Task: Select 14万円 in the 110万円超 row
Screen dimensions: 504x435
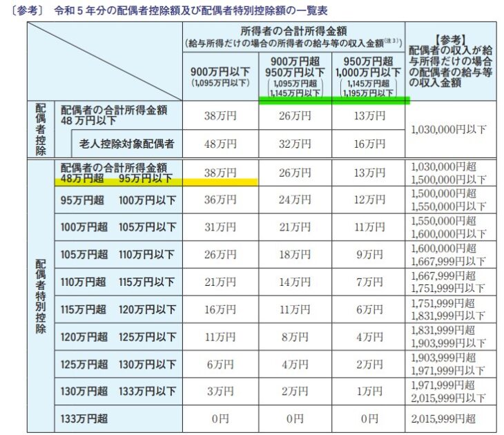Action: [295, 282]
